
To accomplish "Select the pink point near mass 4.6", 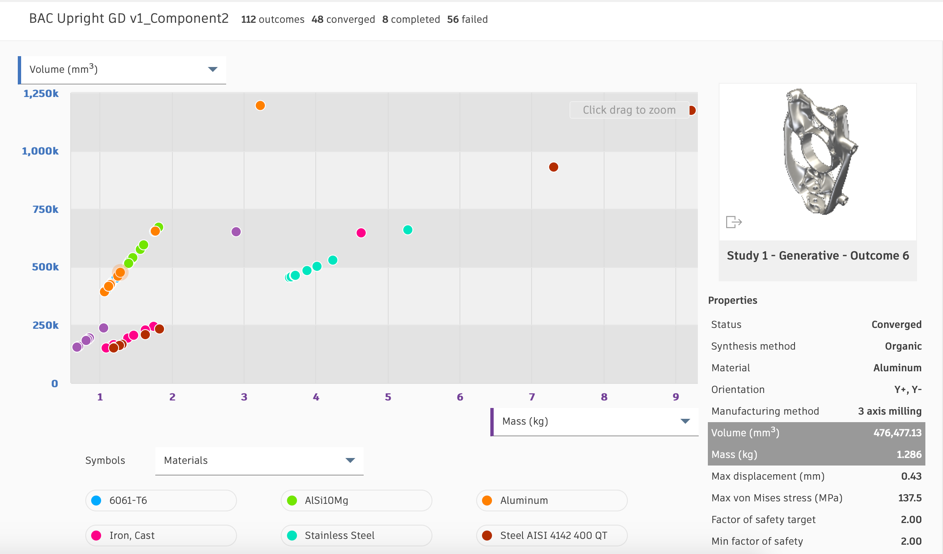I will pyautogui.click(x=362, y=233).
